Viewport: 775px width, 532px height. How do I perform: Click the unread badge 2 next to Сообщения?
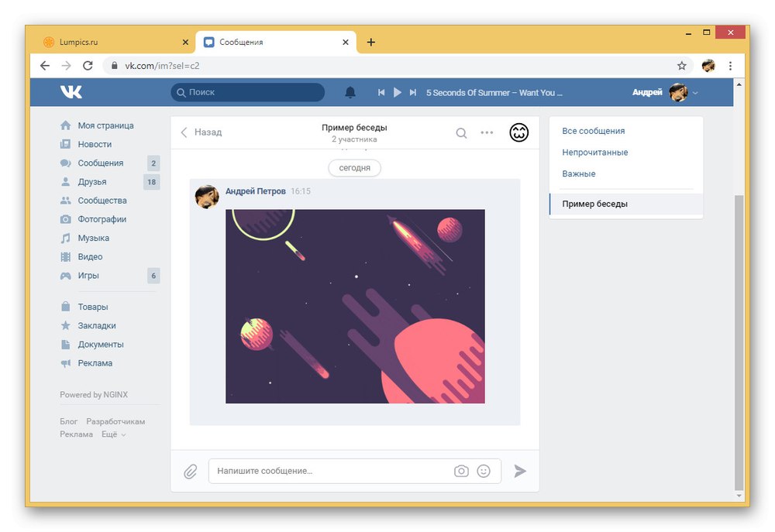[x=153, y=163]
